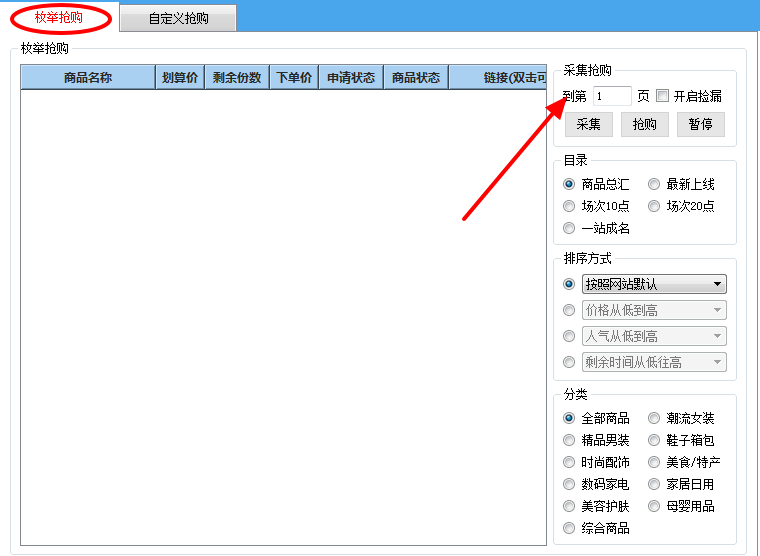Open the 人气从低到高 dropdown
The width and height of the screenshot is (760, 556).
(654, 336)
